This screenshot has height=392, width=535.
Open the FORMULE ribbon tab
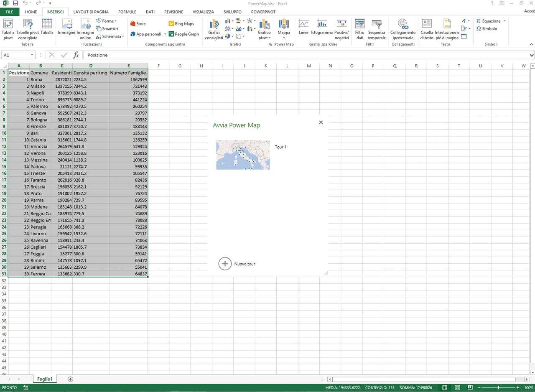click(127, 12)
